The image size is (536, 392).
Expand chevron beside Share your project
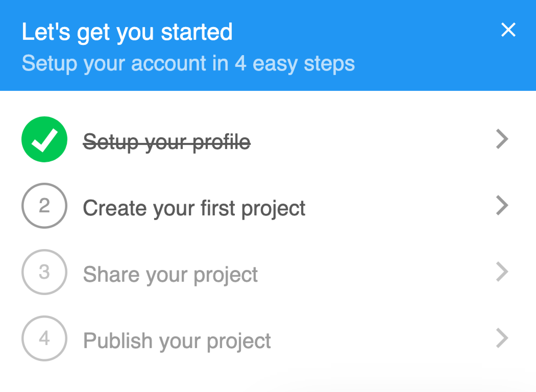tap(502, 272)
